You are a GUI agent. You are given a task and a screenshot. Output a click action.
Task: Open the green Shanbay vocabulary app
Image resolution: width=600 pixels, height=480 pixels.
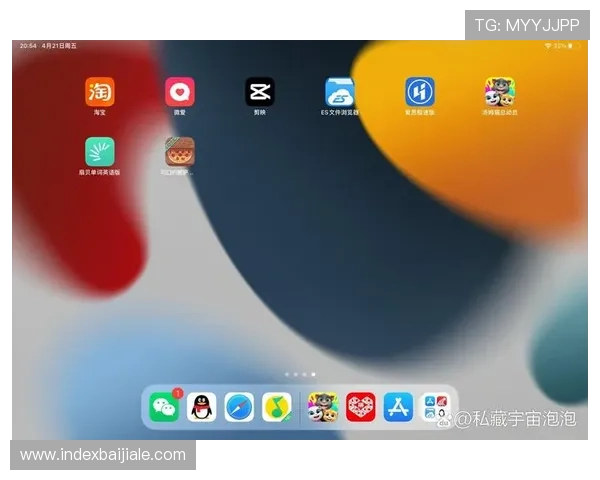click(x=100, y=152)
